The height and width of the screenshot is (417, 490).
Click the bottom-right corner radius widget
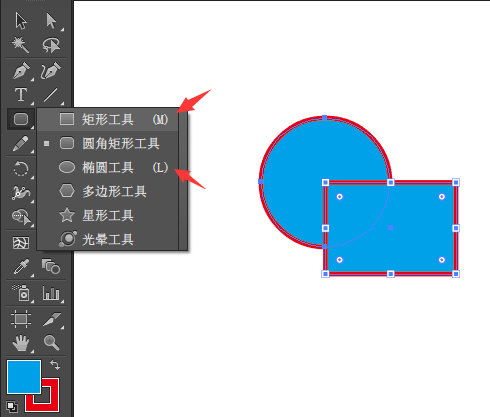(x=442, y=260)
